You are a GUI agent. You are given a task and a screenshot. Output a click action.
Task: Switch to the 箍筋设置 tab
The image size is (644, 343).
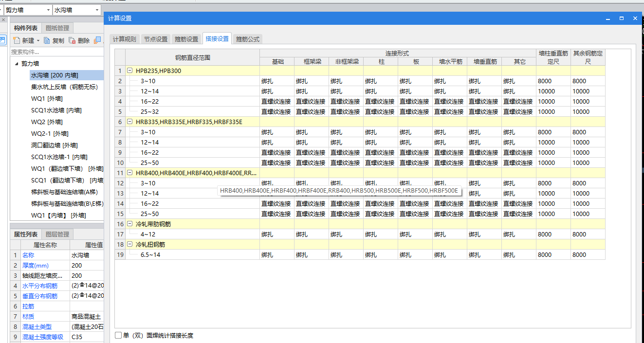point(186,39)
